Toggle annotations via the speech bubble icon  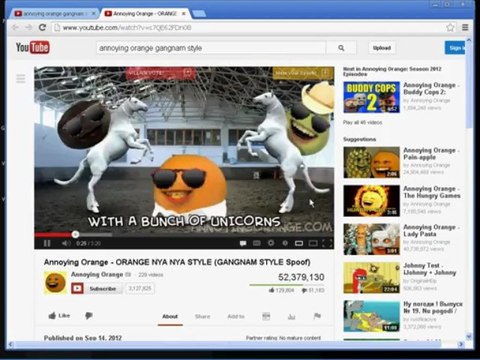pos(243,243)
